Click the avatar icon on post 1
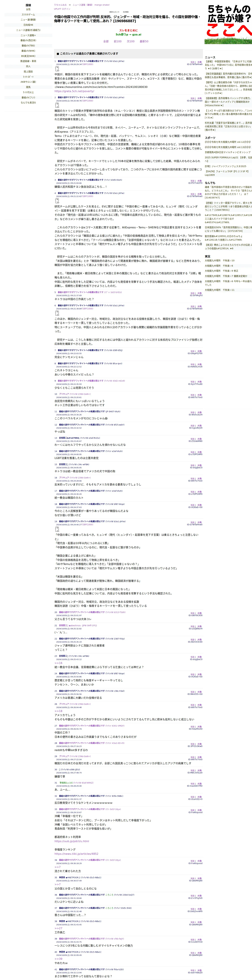Image resolution: width=252 pixels, height=980 pixels. point(57,69)
